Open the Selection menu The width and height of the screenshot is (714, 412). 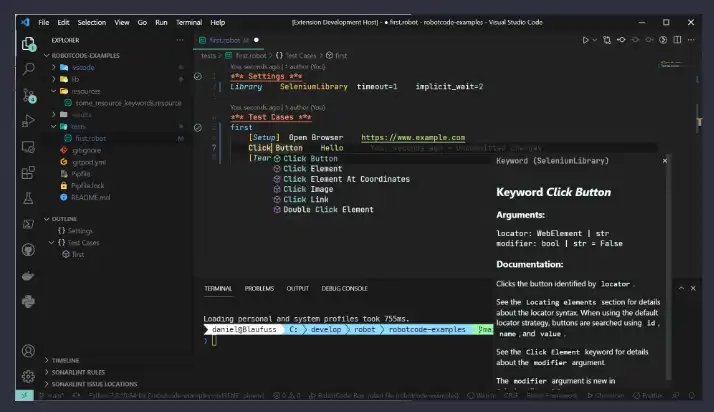coord(92,22)
